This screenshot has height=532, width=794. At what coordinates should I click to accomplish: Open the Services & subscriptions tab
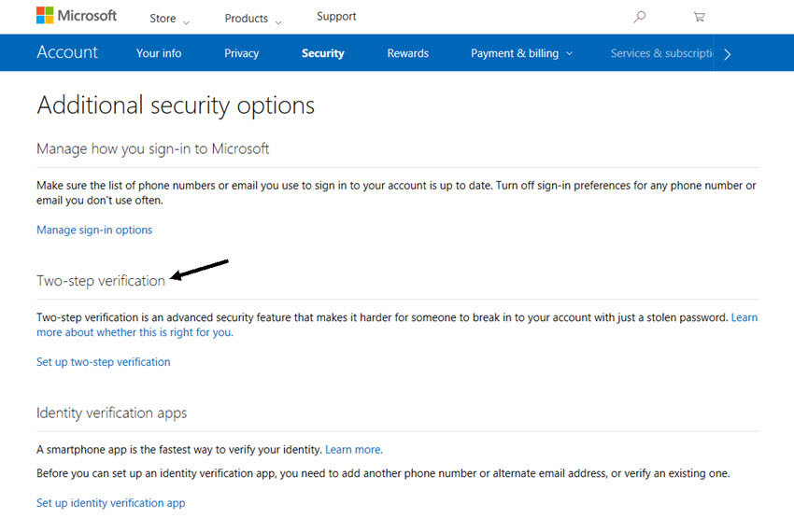[x=662, y=53]
